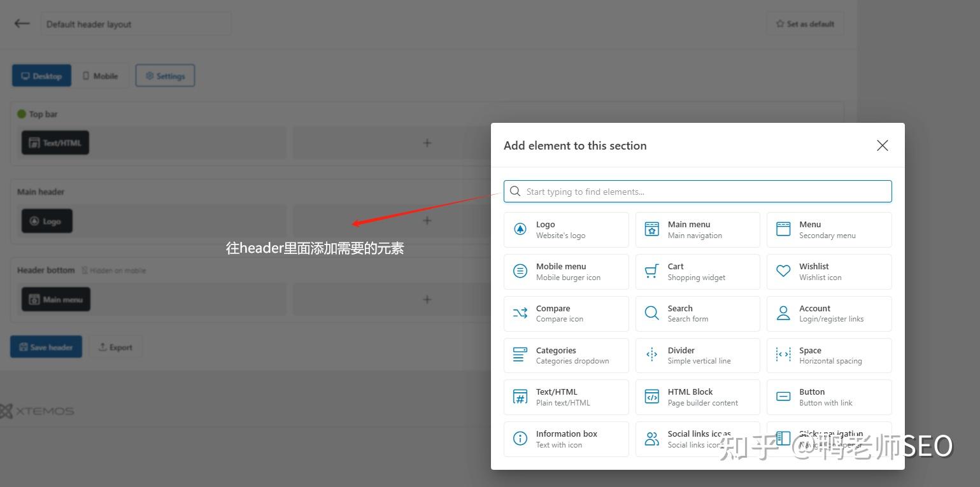This screenshot has height=487, width=980.
Task: Click Set as default for this header
Action: [804, 24]
